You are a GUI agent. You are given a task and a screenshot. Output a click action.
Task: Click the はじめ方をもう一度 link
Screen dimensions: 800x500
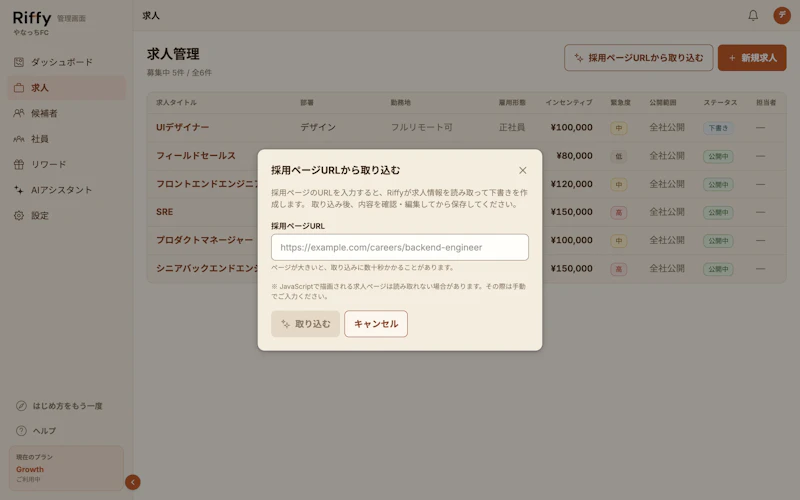67,406
